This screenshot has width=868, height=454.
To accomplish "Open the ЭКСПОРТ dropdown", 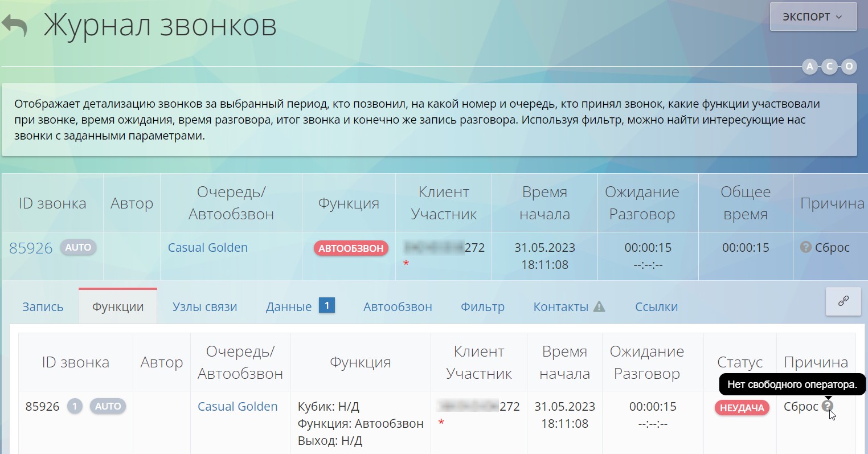I will [x=813, y=17].
